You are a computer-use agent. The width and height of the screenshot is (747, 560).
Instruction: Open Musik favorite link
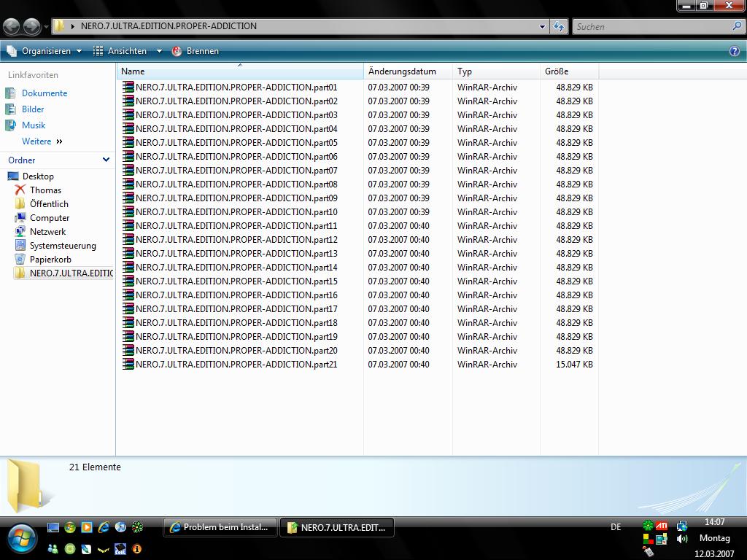34,125
